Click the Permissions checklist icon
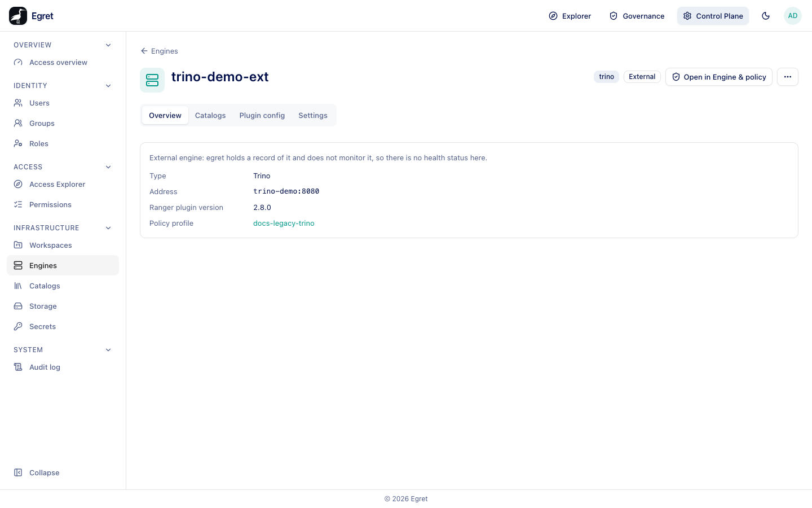Viewport: 812px width, 508px height. (x=18, y=205)
